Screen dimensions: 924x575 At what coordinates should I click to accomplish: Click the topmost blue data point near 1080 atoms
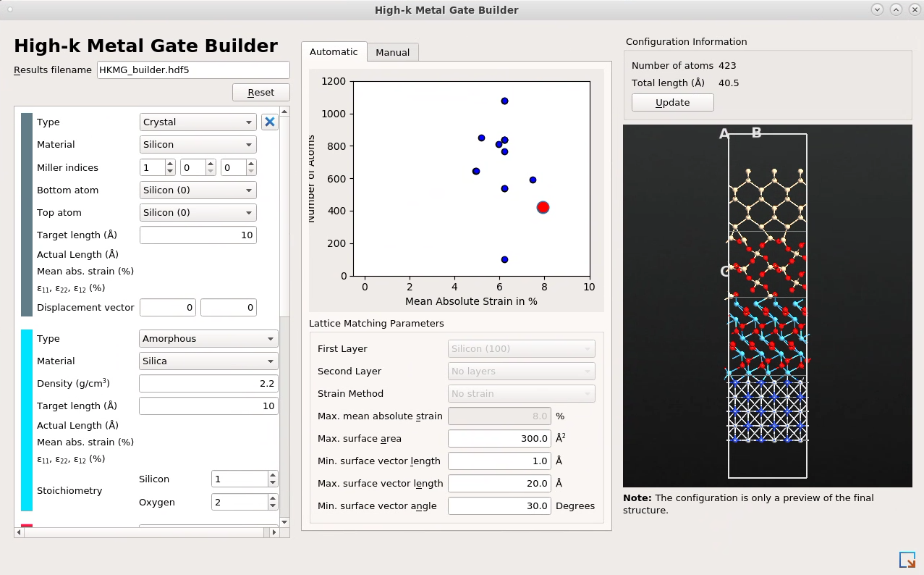tap(504, 101)
